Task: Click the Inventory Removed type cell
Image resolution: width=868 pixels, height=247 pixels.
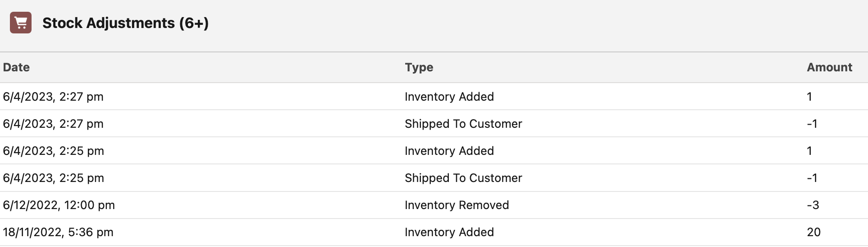Action: click(x=457, y=205)
